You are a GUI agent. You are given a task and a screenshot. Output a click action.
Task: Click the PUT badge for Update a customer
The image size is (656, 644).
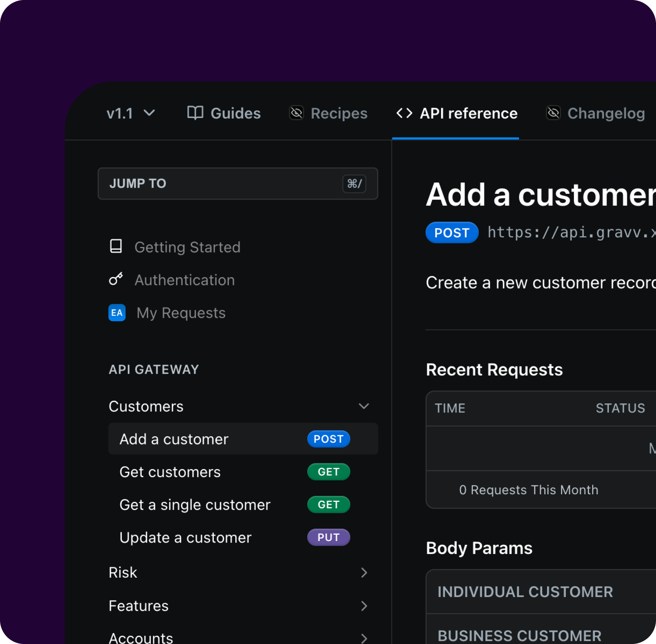[329, 537]
